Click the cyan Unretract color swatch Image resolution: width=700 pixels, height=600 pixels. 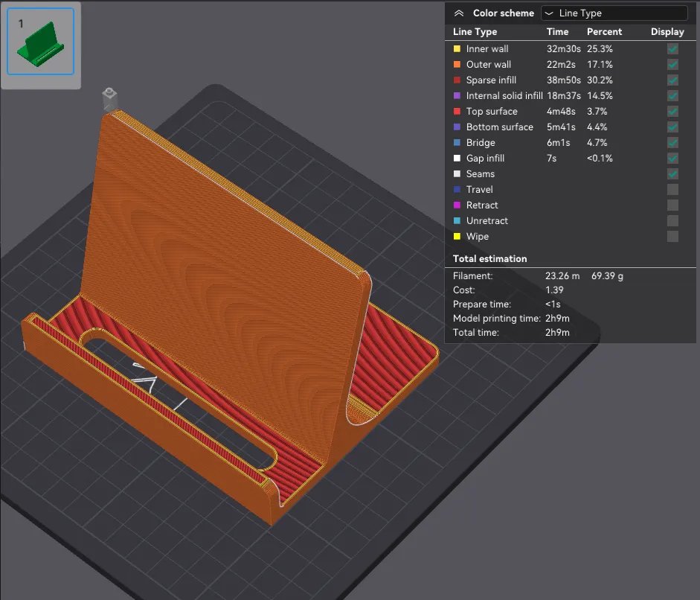[x=457, y=221]
